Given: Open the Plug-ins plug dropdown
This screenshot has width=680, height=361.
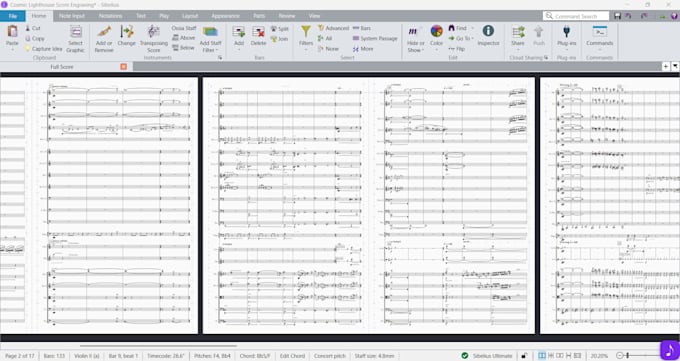Looking at the screenshot, I should click(566, 38).
